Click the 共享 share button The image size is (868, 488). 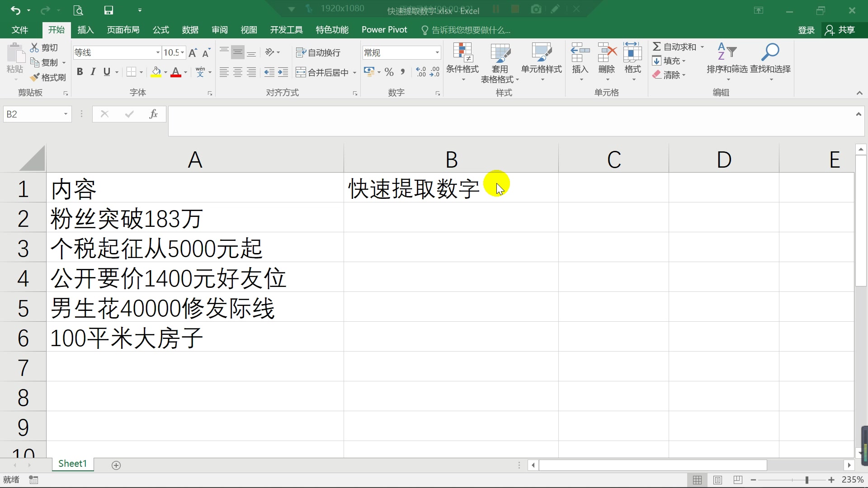pos(840,30)
